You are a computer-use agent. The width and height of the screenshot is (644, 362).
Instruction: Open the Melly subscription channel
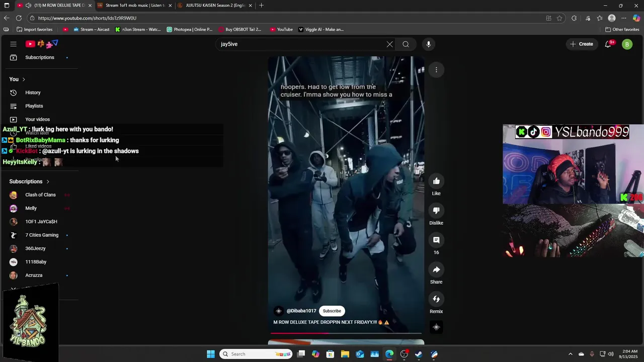tap(31, 208)
